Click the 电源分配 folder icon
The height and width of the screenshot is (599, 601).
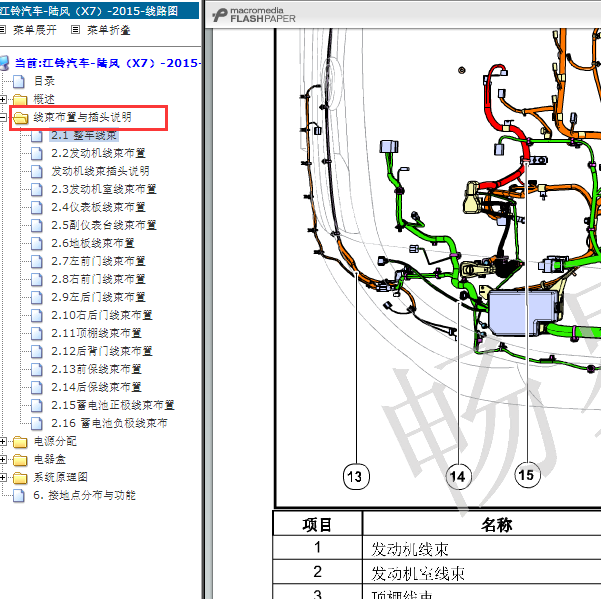[20, 442]
